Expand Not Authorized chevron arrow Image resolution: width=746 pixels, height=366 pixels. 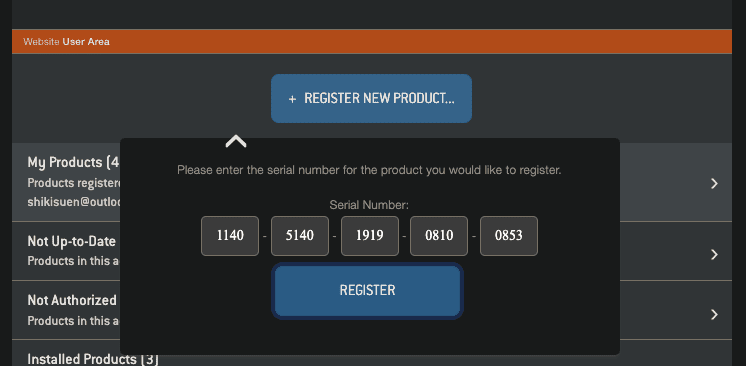pos(714,314)
